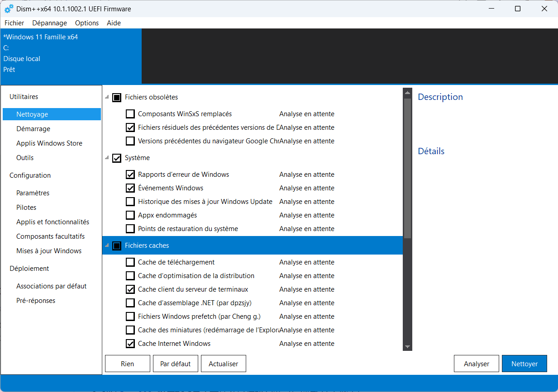The height and width of the screenshot is (392, 558).
Task: Uncheck Cache client du serveur de terminaux
Action: point(130,289)
